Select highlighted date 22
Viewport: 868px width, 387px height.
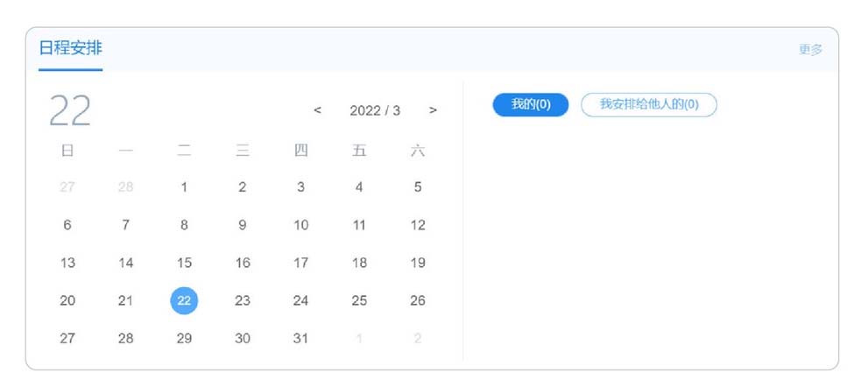coord(184,300)
